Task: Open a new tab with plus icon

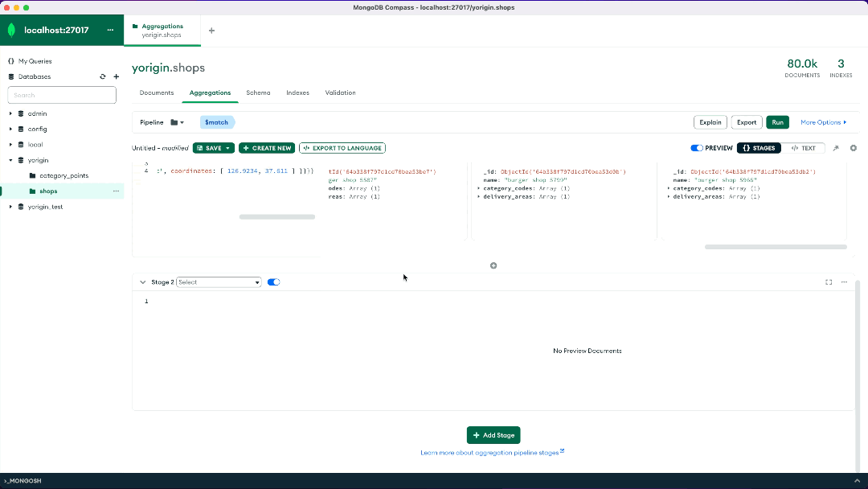Action: [211, 31]
